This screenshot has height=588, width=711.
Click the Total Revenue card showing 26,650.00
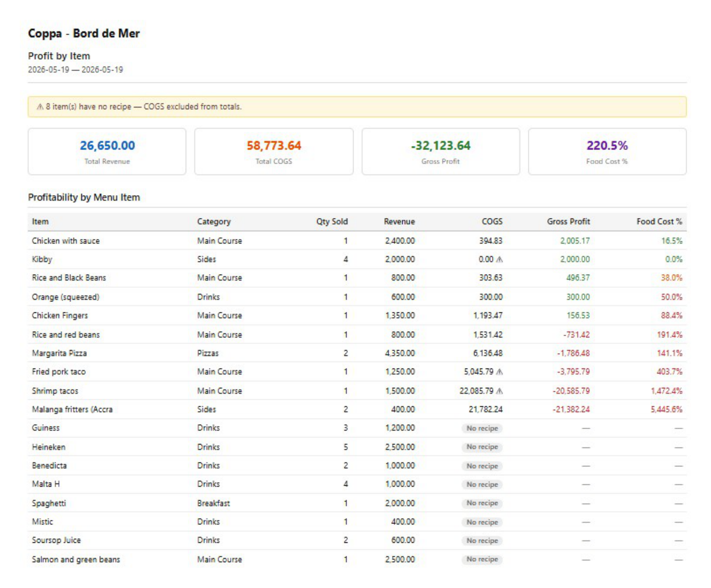(x=107, y=151)
